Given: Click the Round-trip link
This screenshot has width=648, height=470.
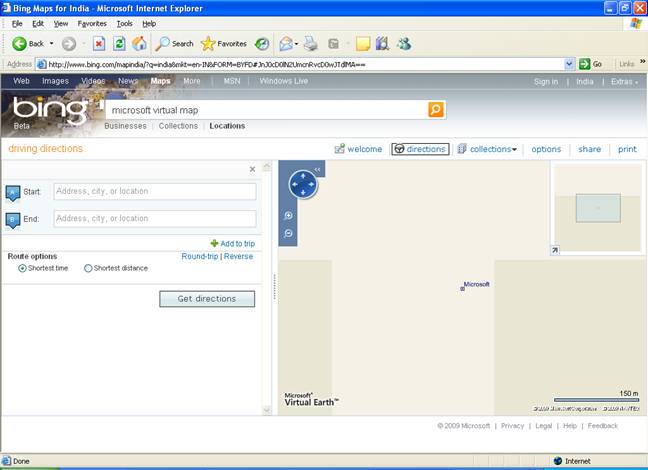Looking at the screenshot, I should (x=200, y=256).
